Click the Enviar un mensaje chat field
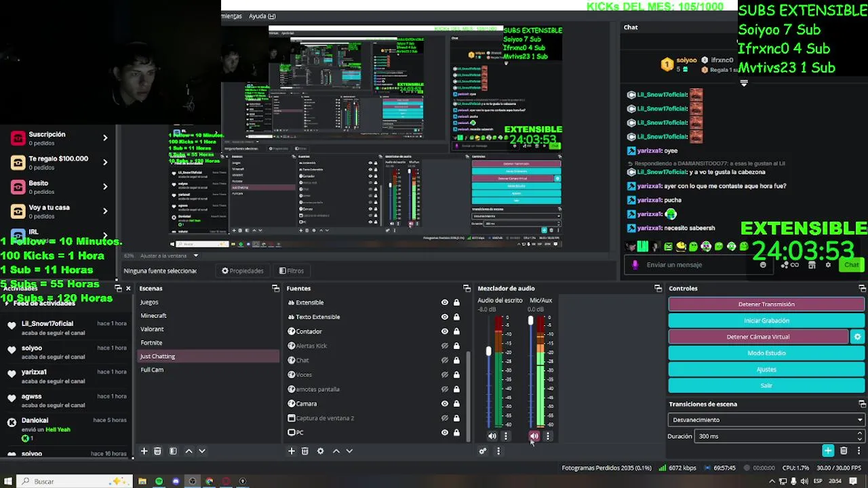Viewport: 868px width, 488px height. pyautogui.click(x=698, y=265)
